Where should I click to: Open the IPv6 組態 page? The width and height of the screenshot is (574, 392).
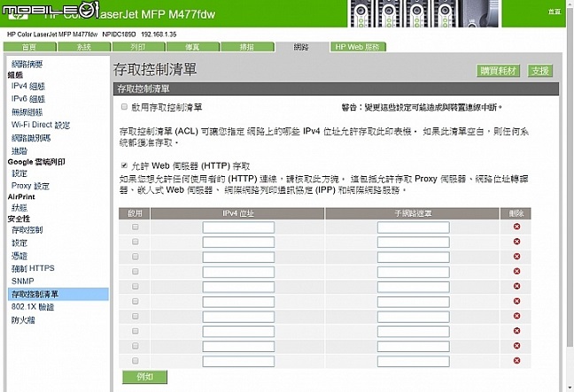[x=28, y=99]
